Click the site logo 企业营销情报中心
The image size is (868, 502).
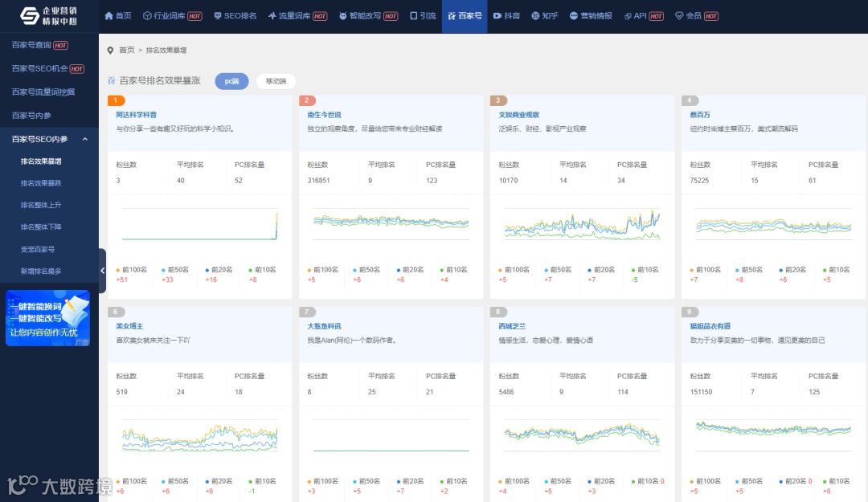[48, 16]
